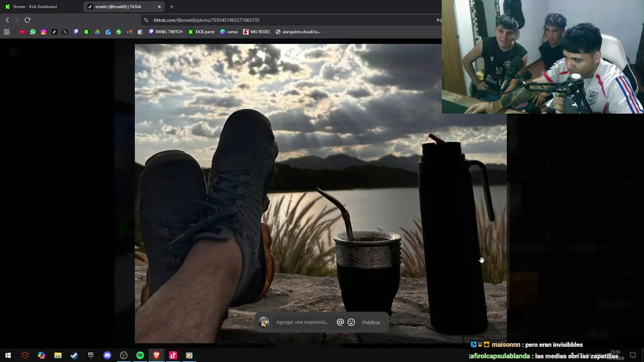Image resolution: width=644 pixels, height=362 pixels.
Task: Open OBS Studio from the taskbar
Action: [x=124, y=355]
